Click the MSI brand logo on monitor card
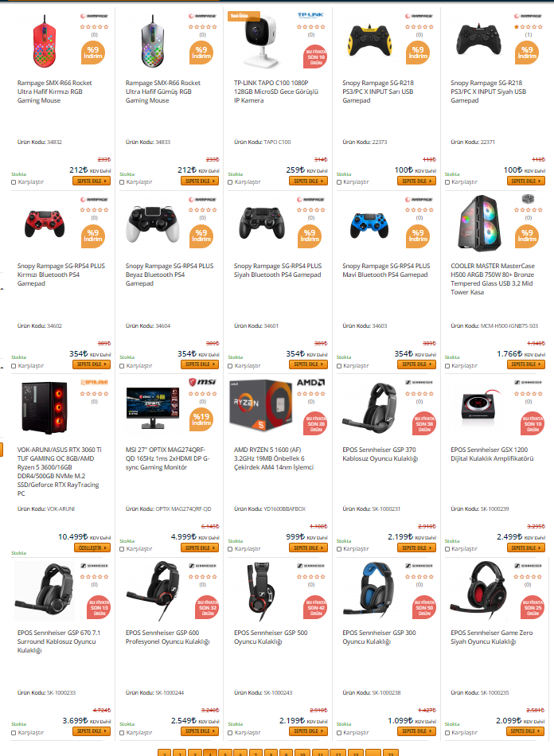 [202, 382]
